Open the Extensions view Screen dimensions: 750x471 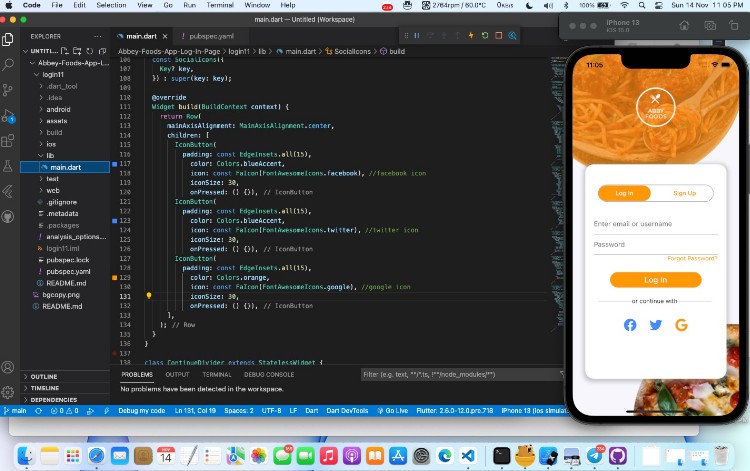pyautogui.click(x=8, y=141)
